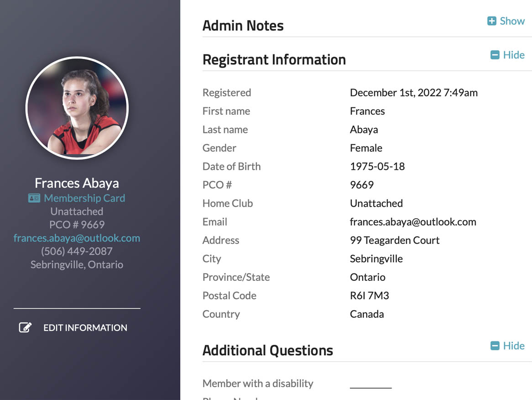532x400 pixels.
Task: Click the Frances Abaya name in sidebar
Action: 77,183
